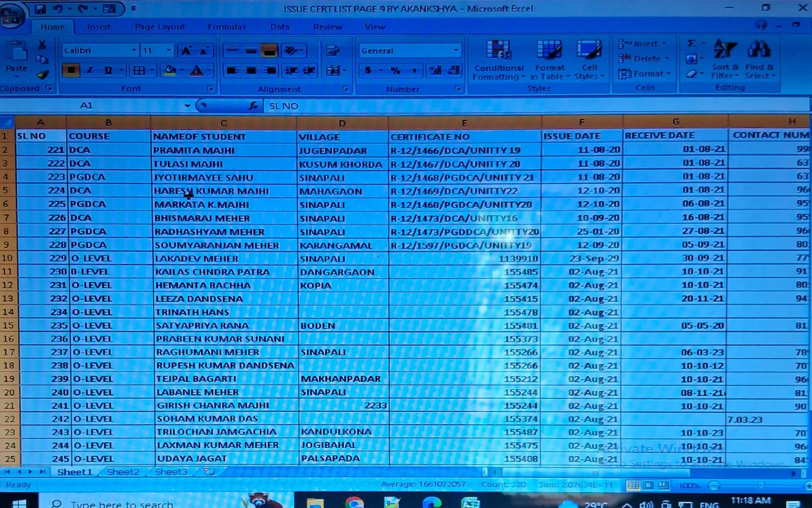Open the Calibri font name dropdown
Image resolution: width=812 pixels, height=508 pixels.
tap(134, 50)
